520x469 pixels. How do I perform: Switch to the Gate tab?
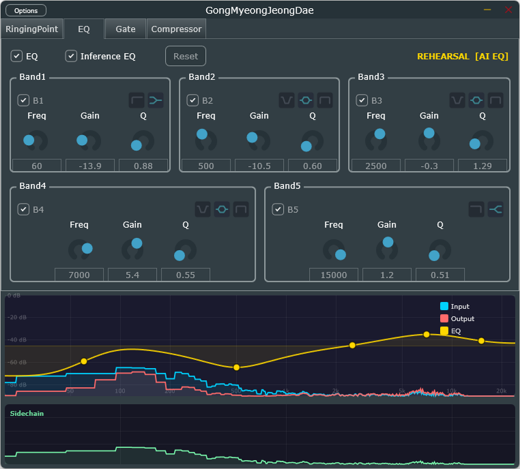pyautogui.click(x=125, y=29)
